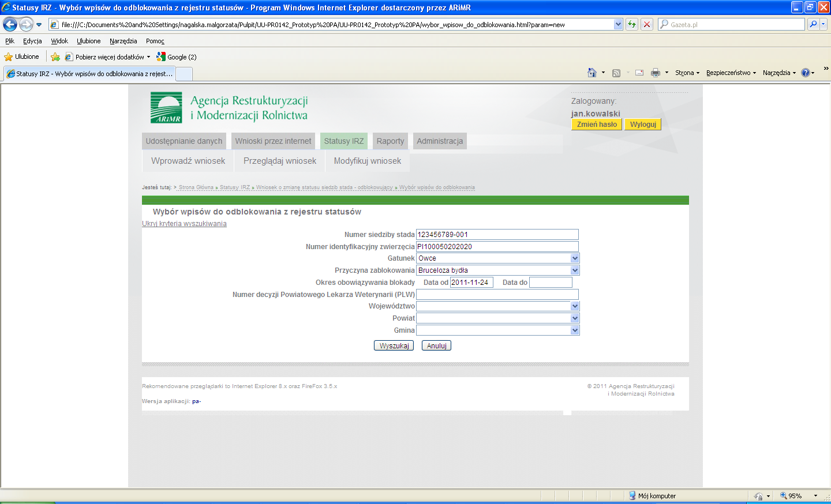The width and height of the screenshot is (831, 504).
Task: Expand the Gmina dropdown
Action: pos(575,330)
